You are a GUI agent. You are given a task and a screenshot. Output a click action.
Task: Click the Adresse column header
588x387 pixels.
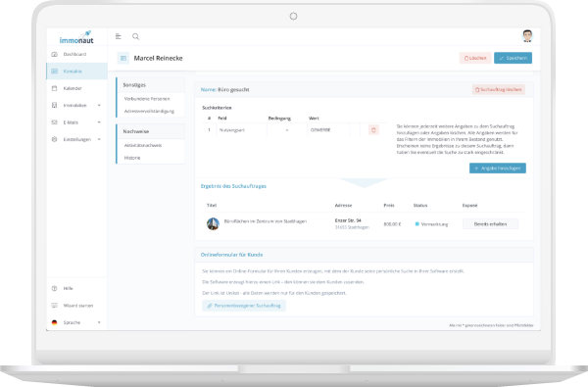(x=344, y=206)
